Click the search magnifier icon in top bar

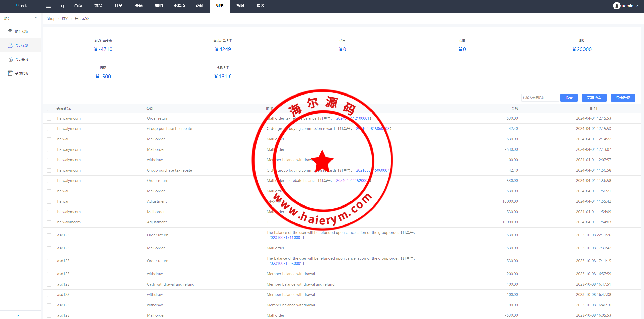tap(62, 6)
